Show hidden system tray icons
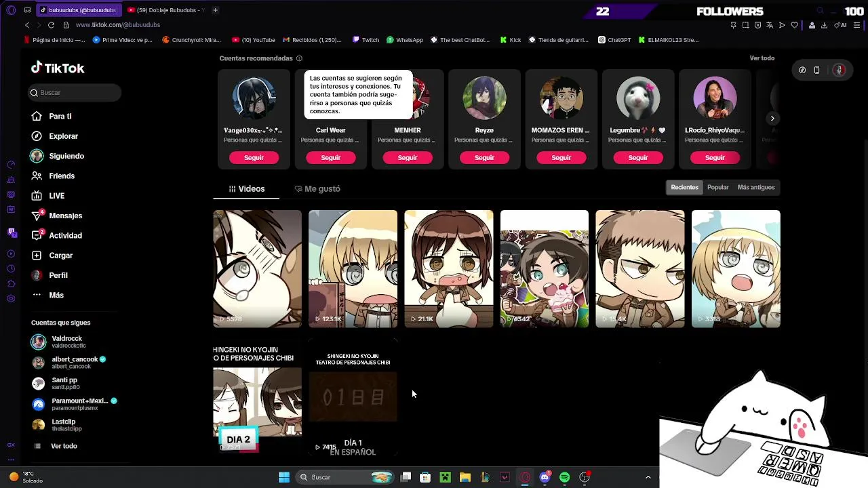This screenshot has width=868, height=488. (x=648, y=477)
